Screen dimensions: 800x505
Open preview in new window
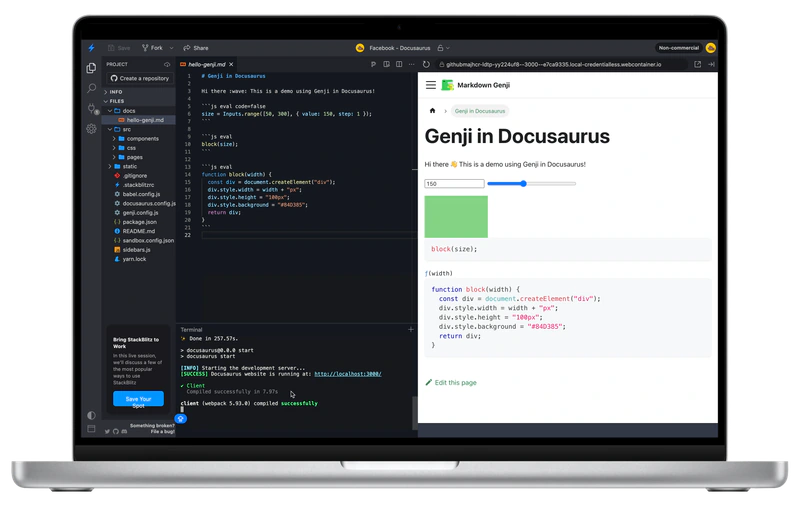coord(697,64)
